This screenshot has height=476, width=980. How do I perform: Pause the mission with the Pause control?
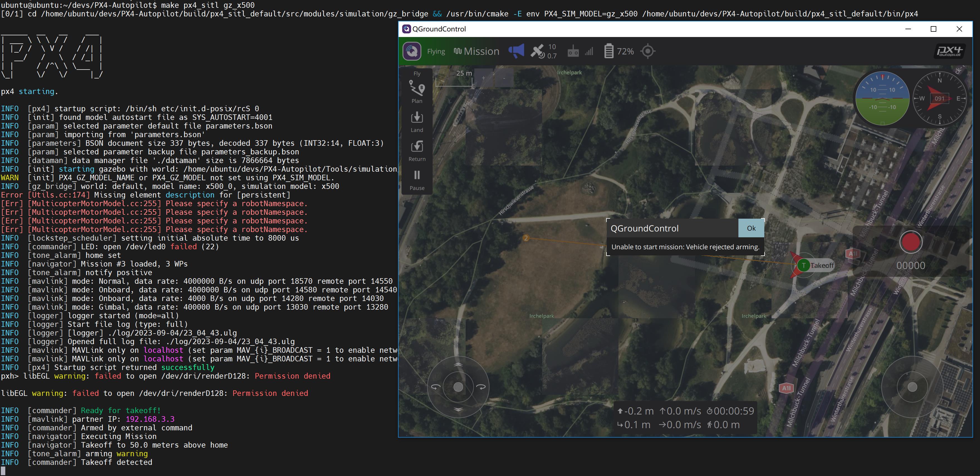[417, 175]
